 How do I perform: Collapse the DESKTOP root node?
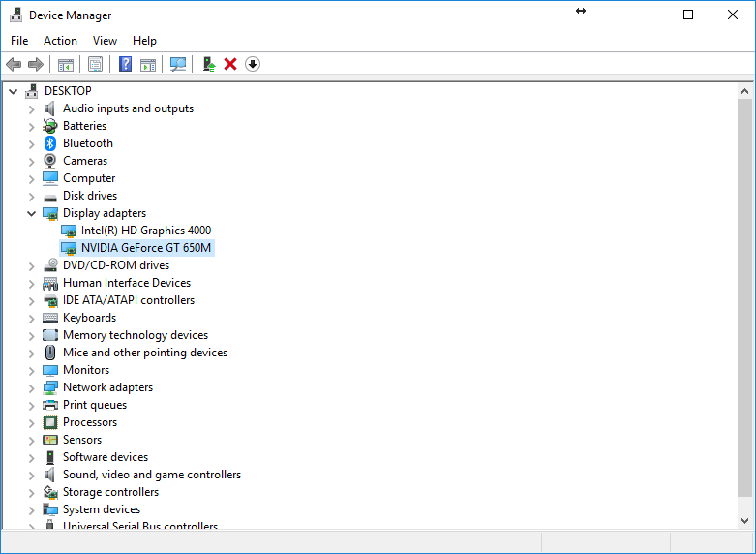click(x=13, y=91)
